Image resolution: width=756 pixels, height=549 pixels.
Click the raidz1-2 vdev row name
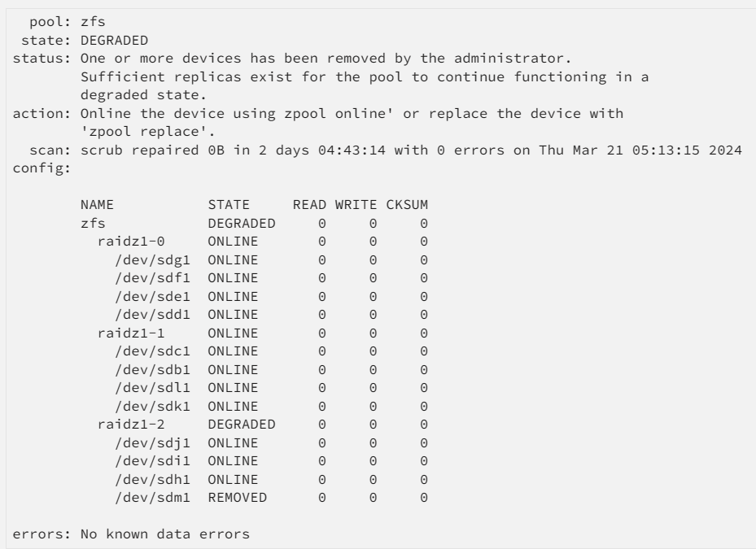(131, 425)
